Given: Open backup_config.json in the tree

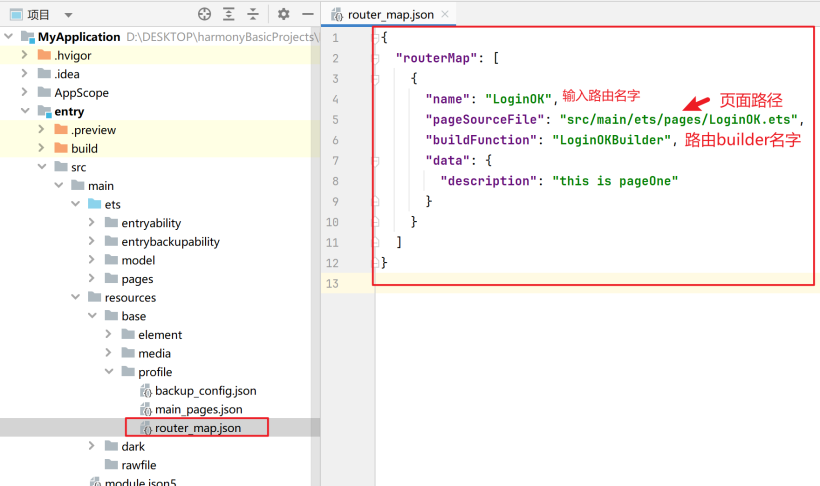Looking at the screenshot, I should click(206, 391).
